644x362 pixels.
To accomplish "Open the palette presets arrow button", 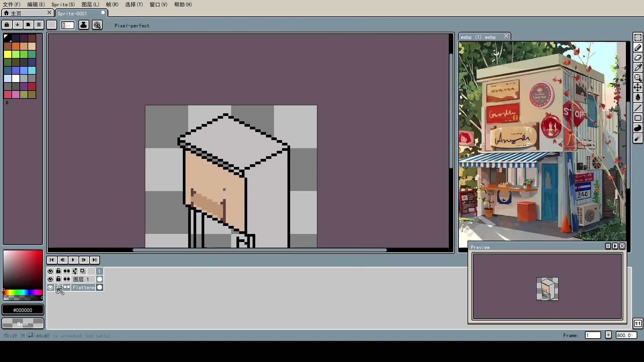I will (x=17, y=25).
